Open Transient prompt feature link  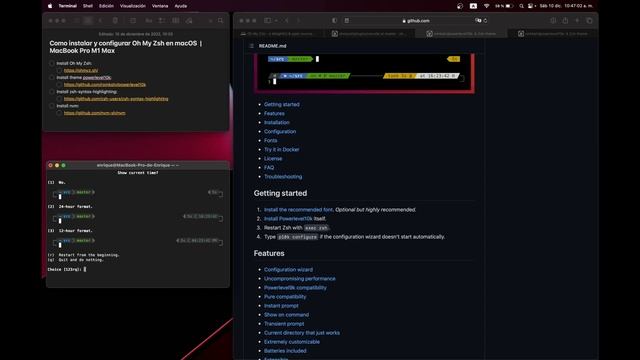(284, 324)
